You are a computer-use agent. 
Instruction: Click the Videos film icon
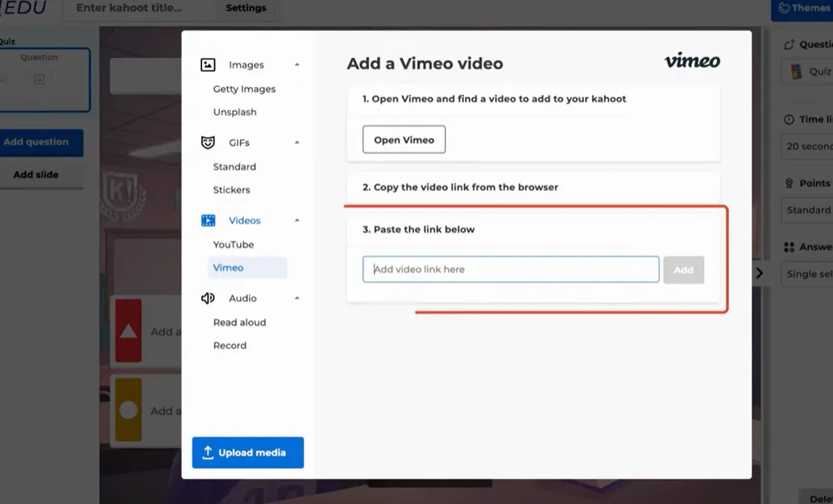point(208,221)
